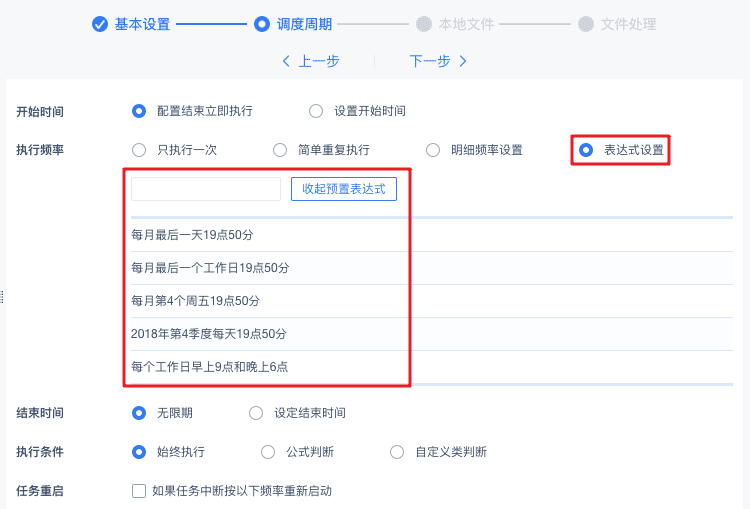Enable 任务重启 restart checkbox
This screenshot has height=509, width=750.
click(x=140, y=491)
